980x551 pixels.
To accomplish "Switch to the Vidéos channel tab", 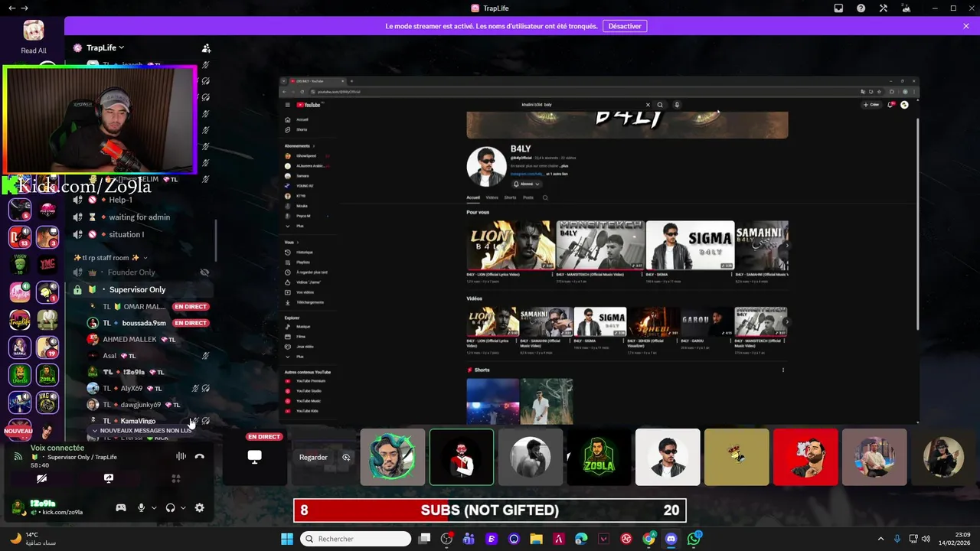I will [x=492, y=197].
